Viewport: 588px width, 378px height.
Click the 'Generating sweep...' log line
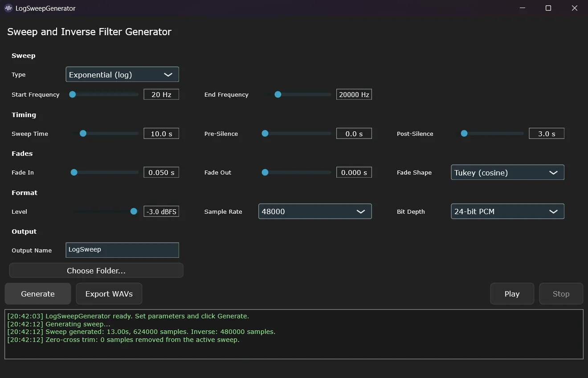pos(59,324)
